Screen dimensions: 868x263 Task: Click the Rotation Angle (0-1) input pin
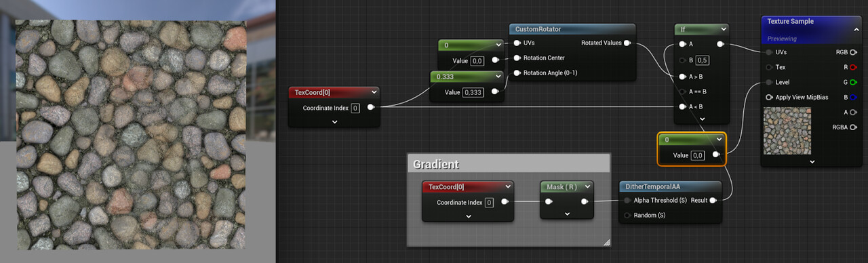tap(517, 73)
